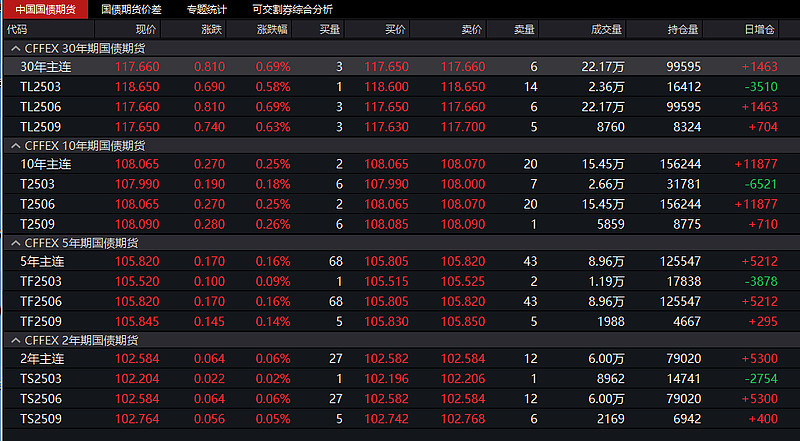
Task: Click TF2509 change value 0.145
Action: coord(209,322)
